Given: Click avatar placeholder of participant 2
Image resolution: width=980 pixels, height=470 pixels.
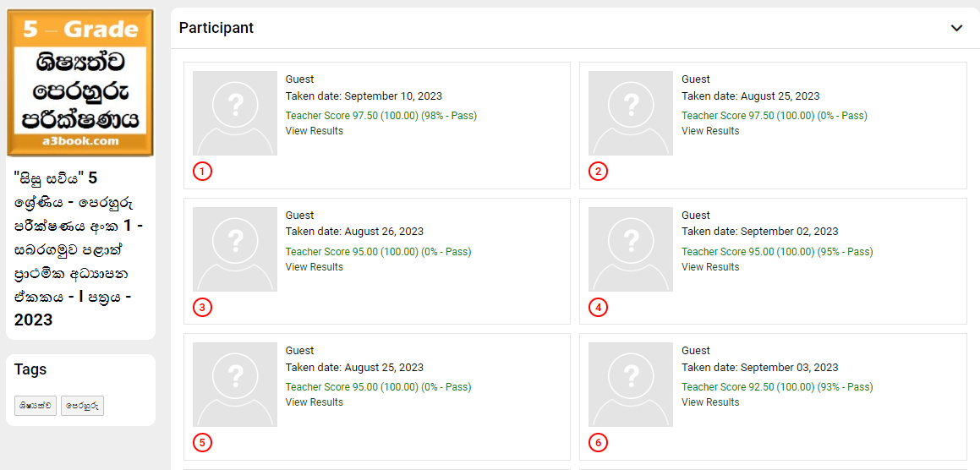Looking at the screenshot, I should (x=631, y=113).
